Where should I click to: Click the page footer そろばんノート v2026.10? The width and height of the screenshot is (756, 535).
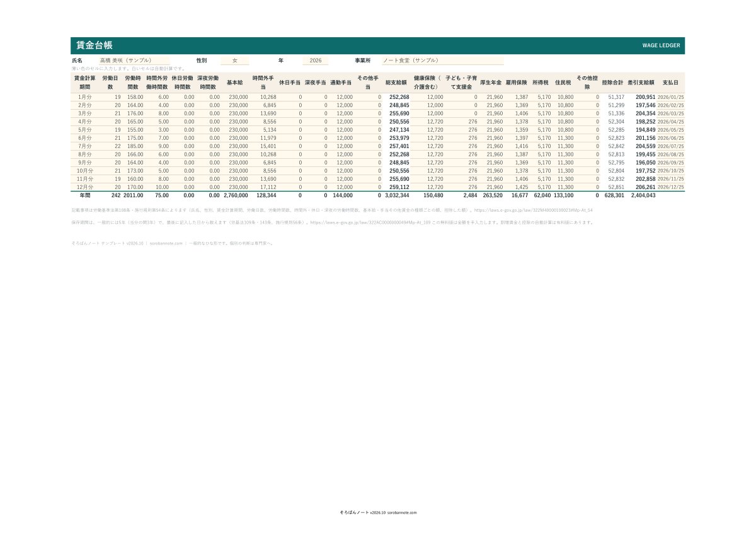click(362, 513)
